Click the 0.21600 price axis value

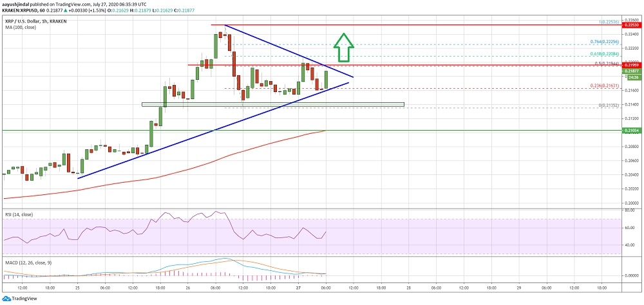[x=631, y=90]
